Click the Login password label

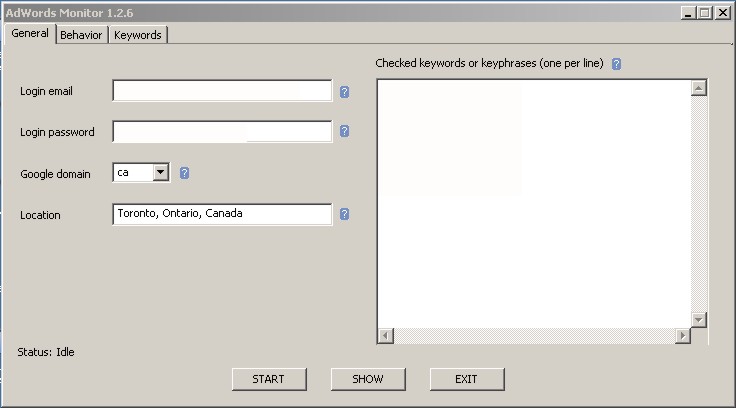[x=57, y=132]
